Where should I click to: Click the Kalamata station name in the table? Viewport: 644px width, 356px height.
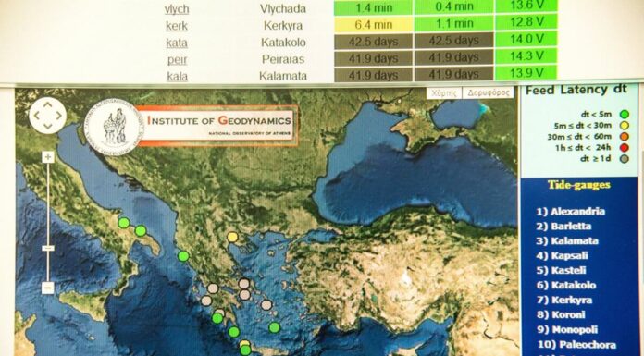(283, 76)
